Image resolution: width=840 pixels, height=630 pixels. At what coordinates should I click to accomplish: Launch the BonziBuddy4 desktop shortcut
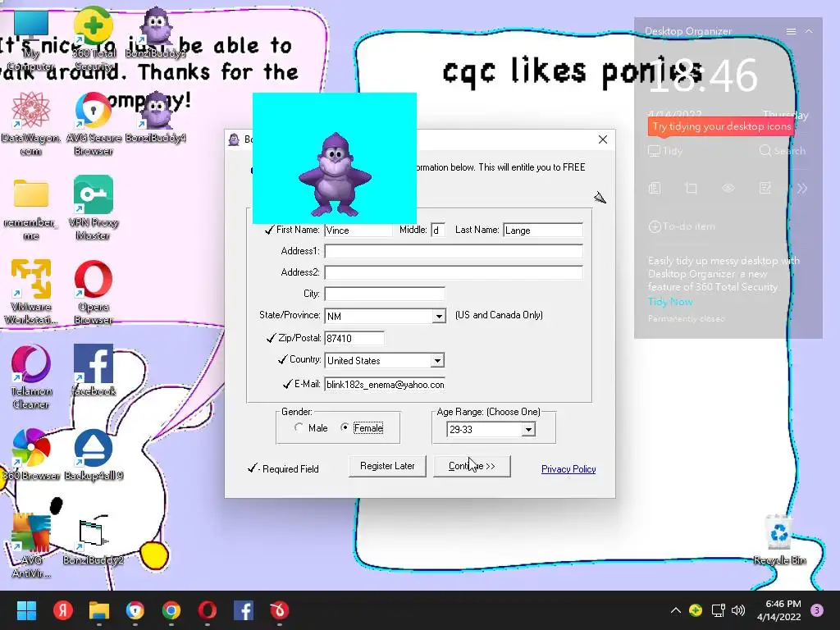[x=156, y=116]
